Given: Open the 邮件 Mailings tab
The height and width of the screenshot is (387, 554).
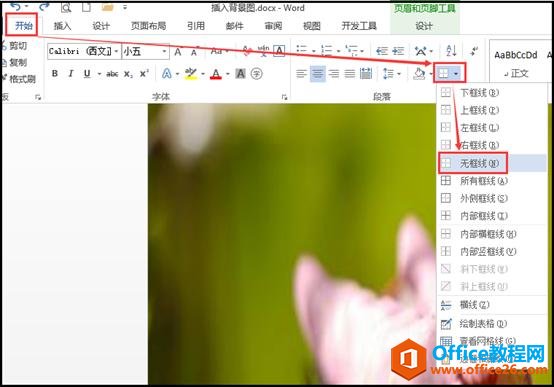Looking at the screenshot, I should click(x=235, y=26).
